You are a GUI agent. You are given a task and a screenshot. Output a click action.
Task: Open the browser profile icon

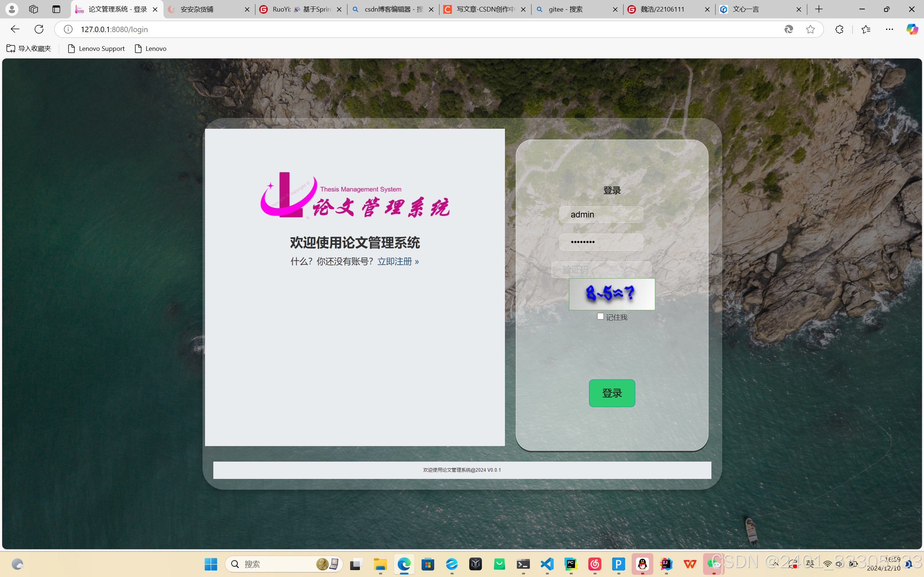12,9
